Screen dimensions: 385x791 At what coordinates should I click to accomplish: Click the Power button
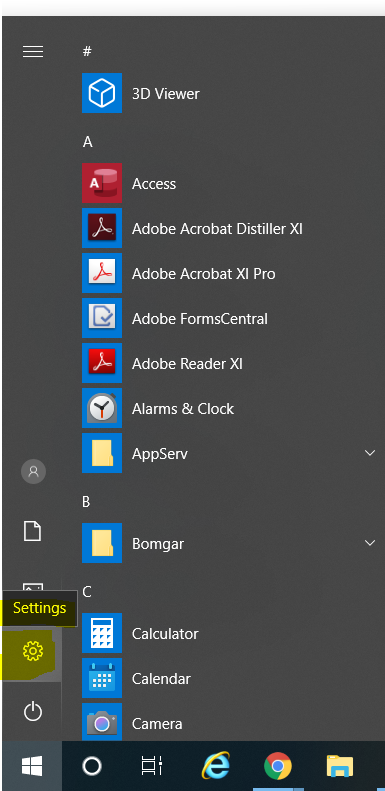click(33, 712)
